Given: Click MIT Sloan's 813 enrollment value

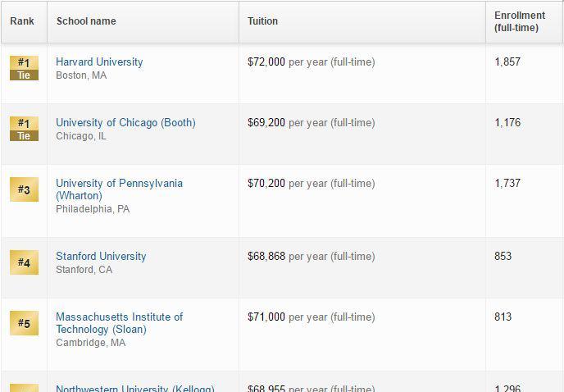Looking at the screenshot, I should pyautogui.click(x=503, y=317).
